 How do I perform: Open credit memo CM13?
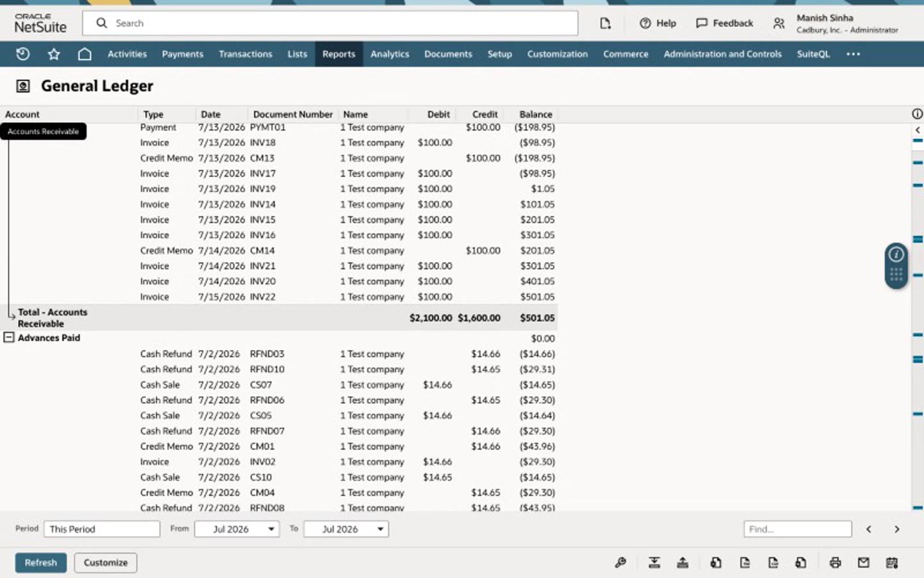click(262, 158)
